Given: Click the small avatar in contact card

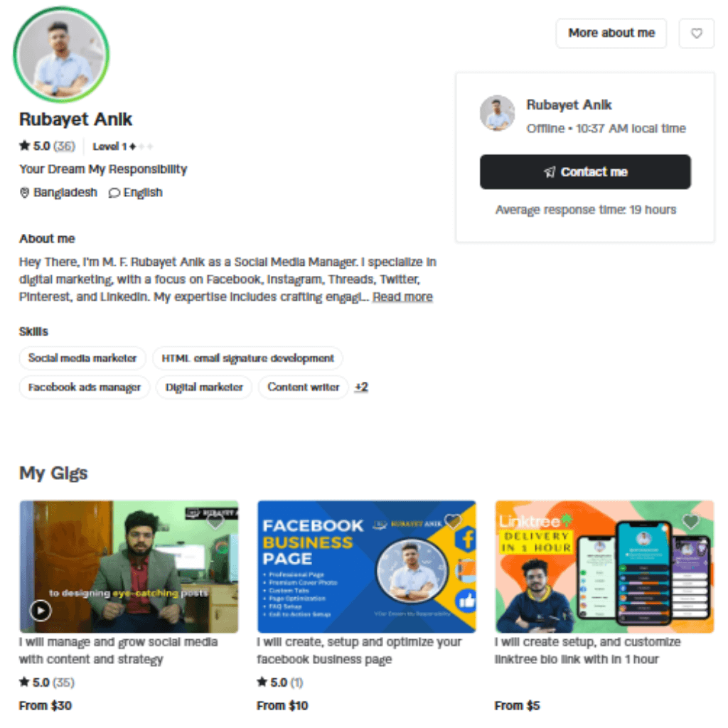Looking at the screenshot, I should (497, 113).
